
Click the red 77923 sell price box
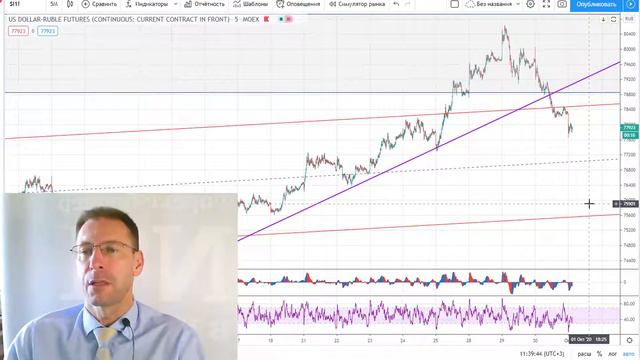click(x=18, y=31)
